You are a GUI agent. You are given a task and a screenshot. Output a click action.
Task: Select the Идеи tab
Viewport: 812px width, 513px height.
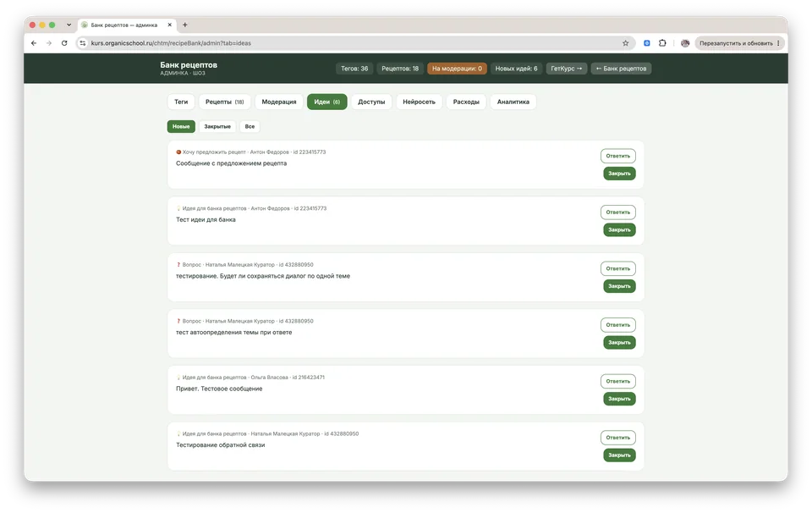(326, 102)
